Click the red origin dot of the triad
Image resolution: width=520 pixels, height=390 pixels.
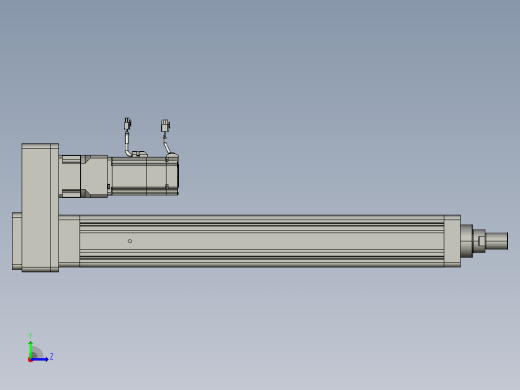(30, 360)
